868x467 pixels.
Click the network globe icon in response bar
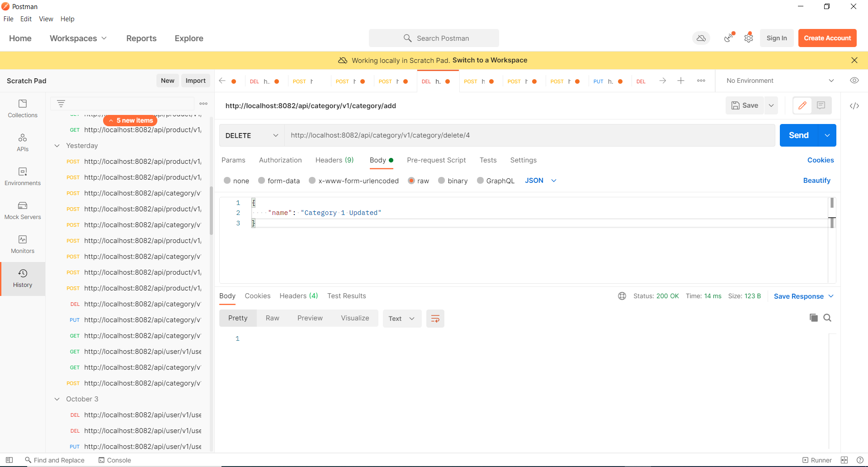622,296
